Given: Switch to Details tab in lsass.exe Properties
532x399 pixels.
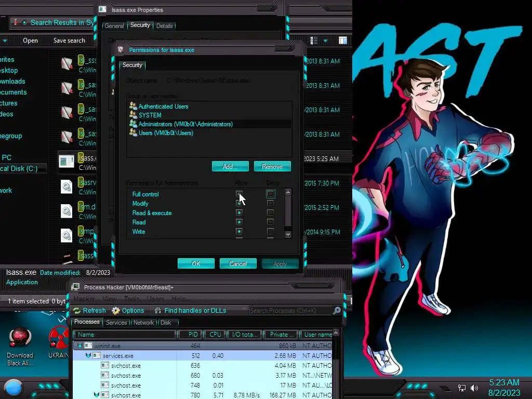Looking at the screenshot, I should [165, 26].
